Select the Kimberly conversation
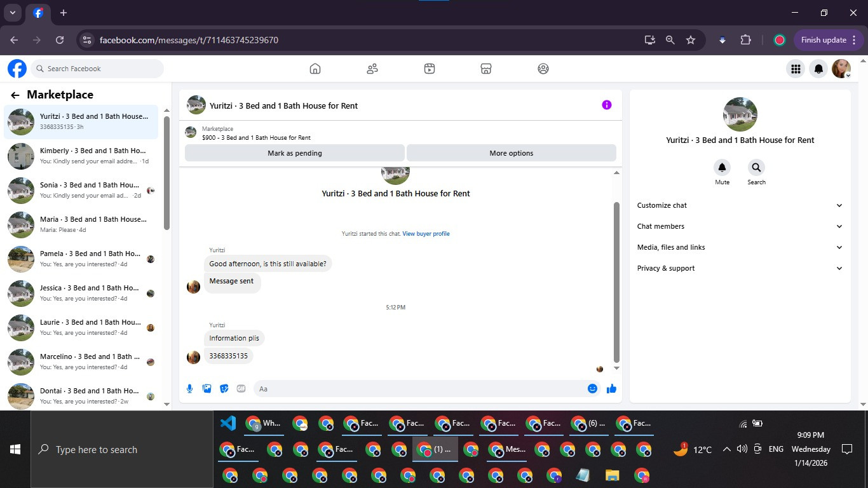 click(81, 156)
